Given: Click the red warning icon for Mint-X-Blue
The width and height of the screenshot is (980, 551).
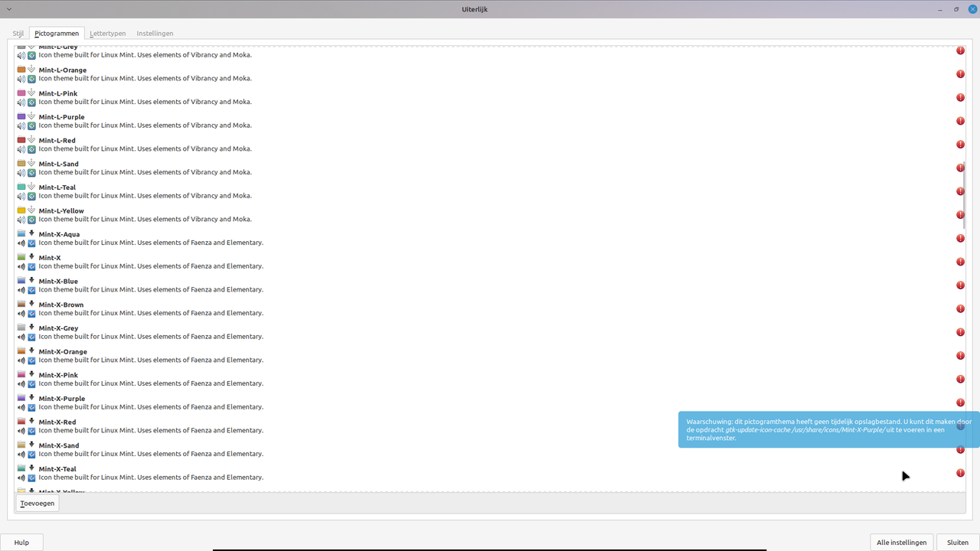Looking at the screenshot, I should [x=960, y=285].
